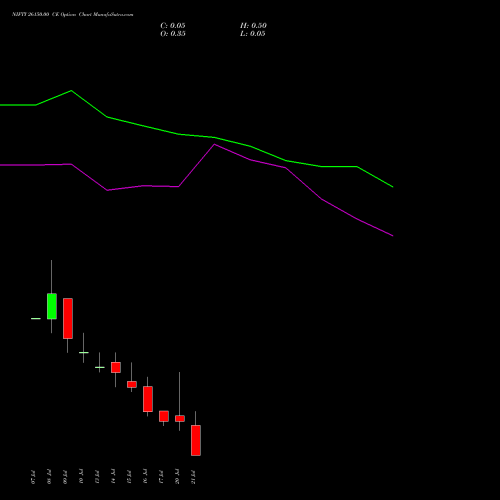Click the tallest red candlestick body

click(68, 318)
